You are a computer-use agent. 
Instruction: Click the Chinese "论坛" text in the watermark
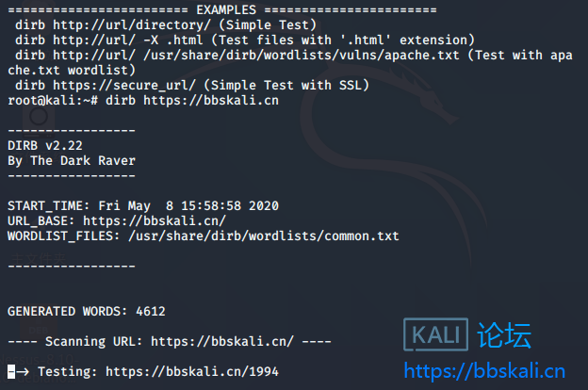[x=504, y=336]
